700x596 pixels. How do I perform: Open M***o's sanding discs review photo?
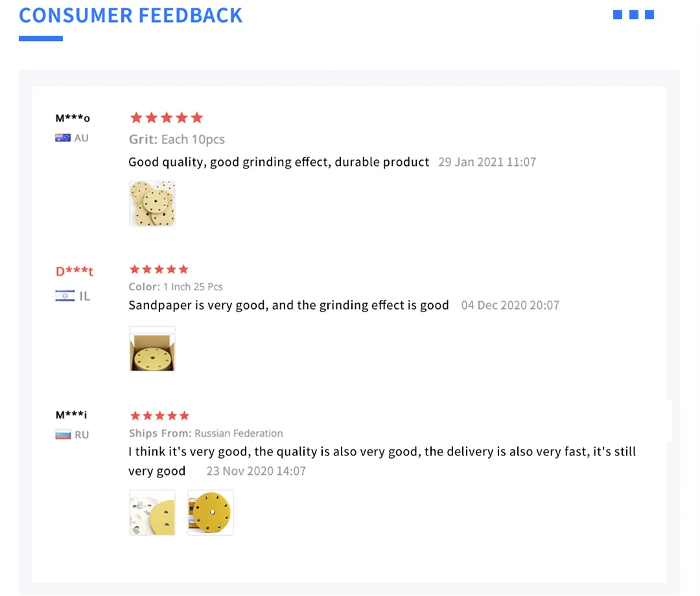pos(152,203)
